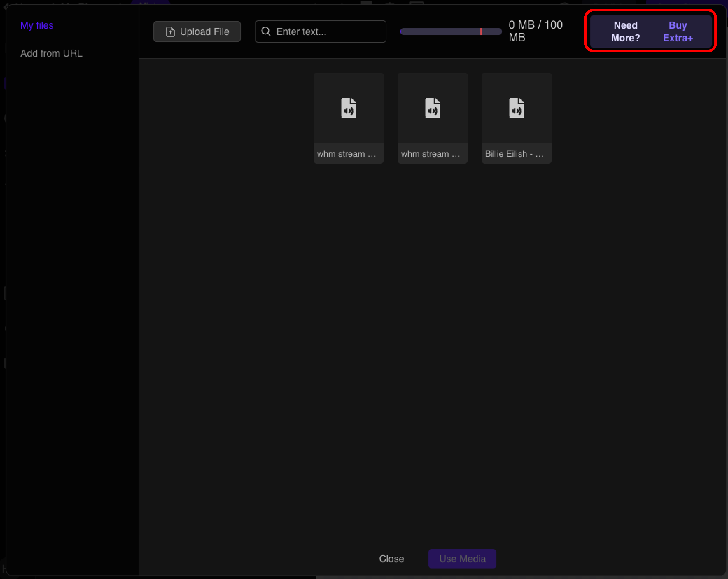
Task: Click the magnifier search icon
Action: click(x=266, y=31)
